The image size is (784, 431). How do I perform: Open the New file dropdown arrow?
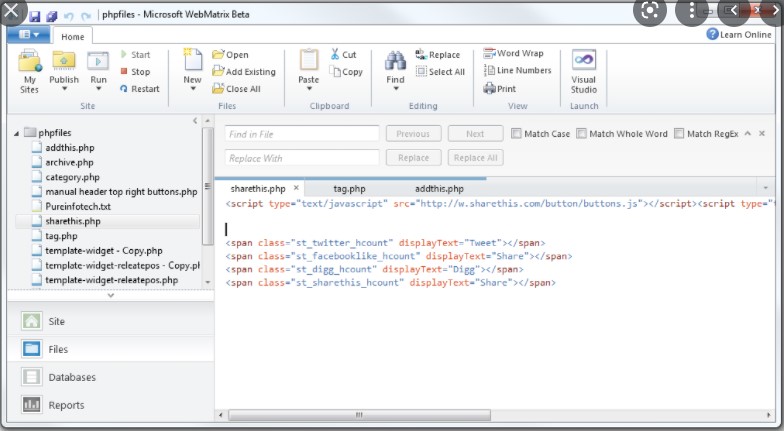pyautogui.click(x=192, y=89)
